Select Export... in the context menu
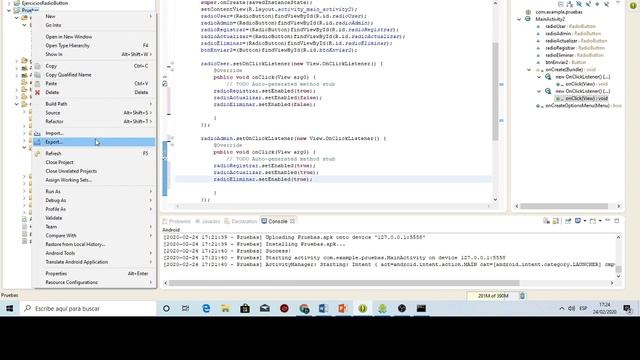 pyautogui.click(x=94, y=142)
